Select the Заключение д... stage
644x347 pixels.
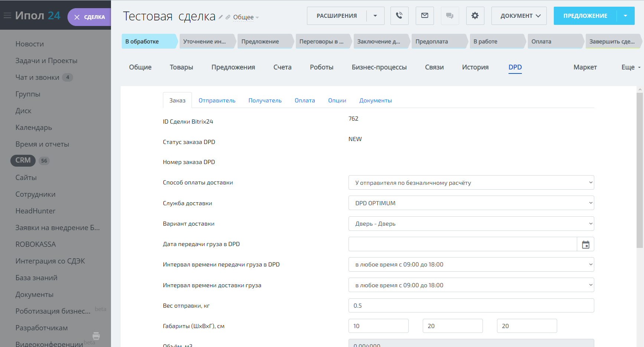tap(381, 41)
